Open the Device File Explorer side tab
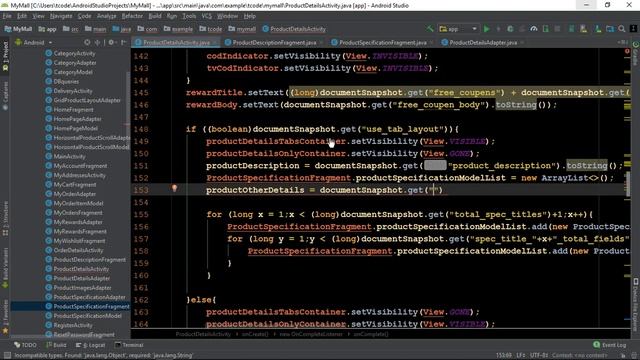The width and height of the screenshot is (640, 360). (636, 304)
